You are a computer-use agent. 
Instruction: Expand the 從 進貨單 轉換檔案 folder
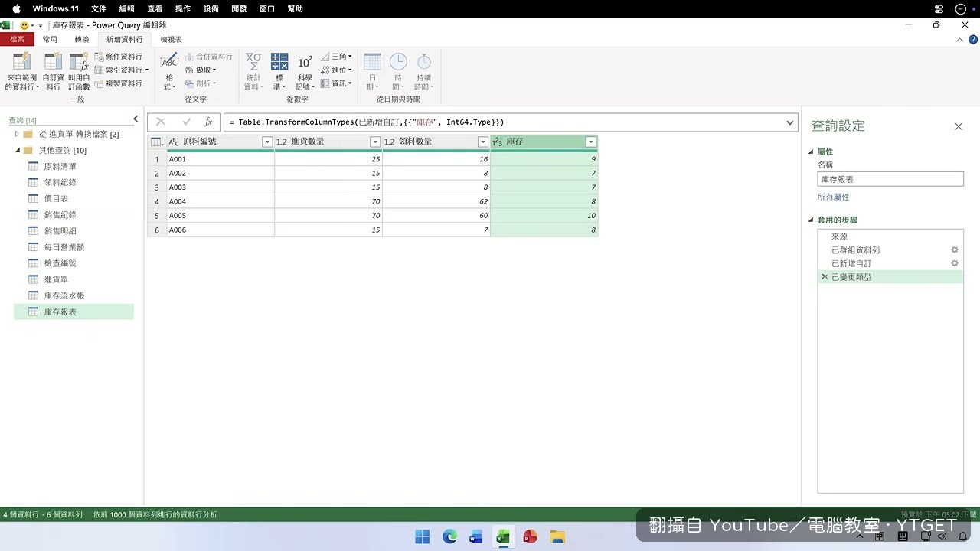[x=17, y=134]
